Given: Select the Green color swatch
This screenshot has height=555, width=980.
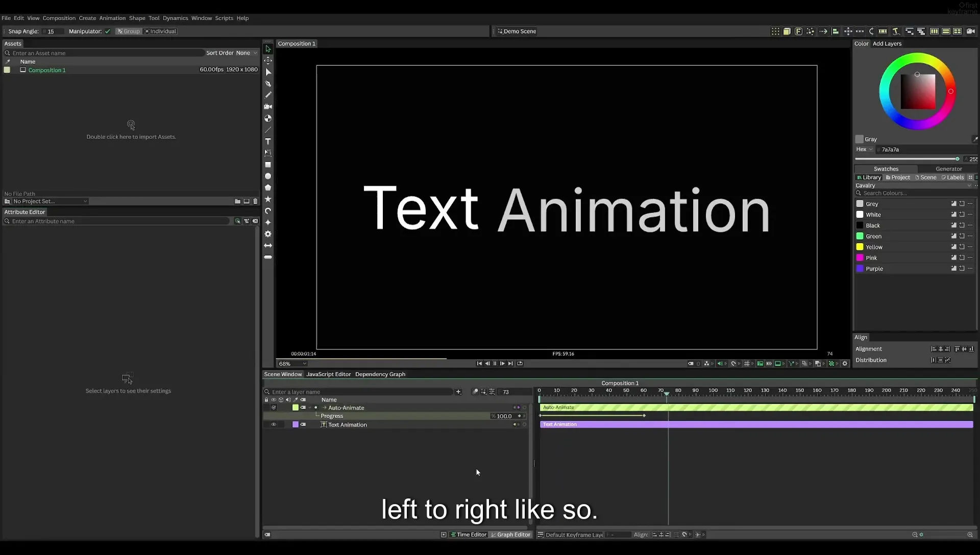Looking at the screenshot, I should 860,237.
